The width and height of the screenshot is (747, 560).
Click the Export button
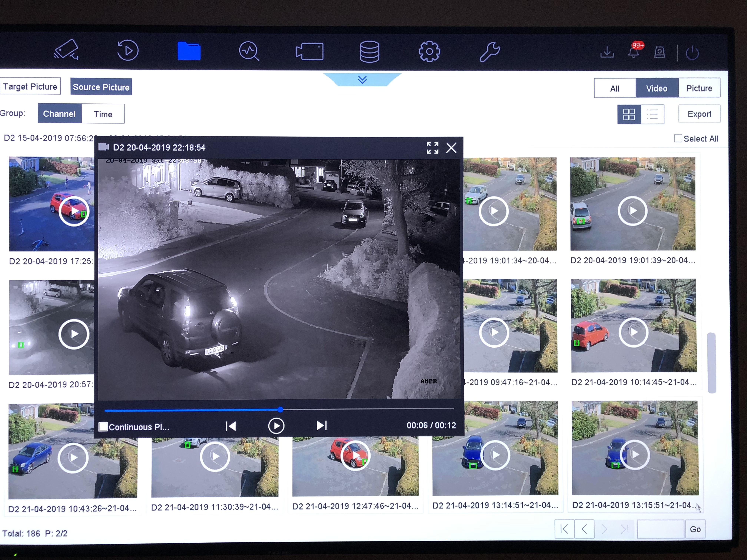[x=699, y=114]
